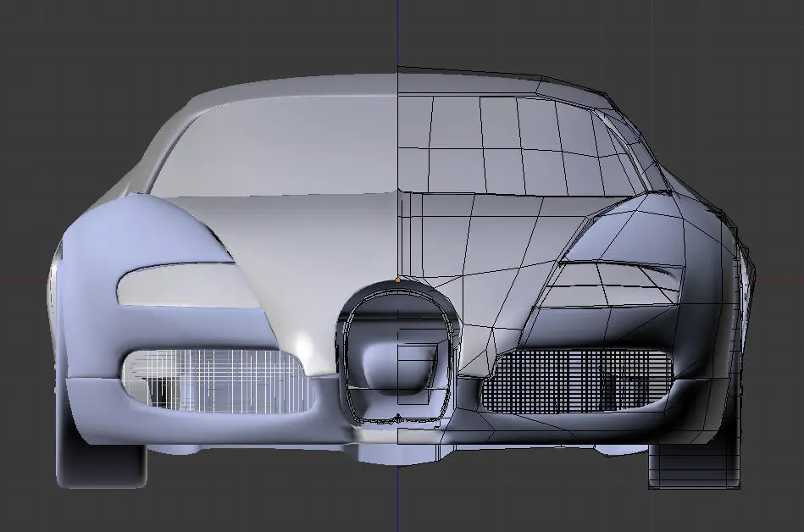Select the white wireframe air intake mesh

(x=220, y=381)
